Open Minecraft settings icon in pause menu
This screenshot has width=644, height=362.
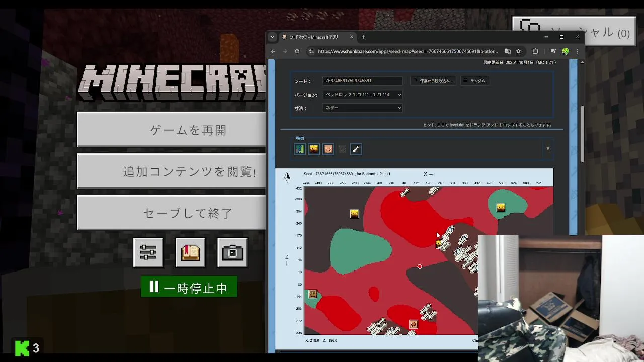(x=148, y=252)
